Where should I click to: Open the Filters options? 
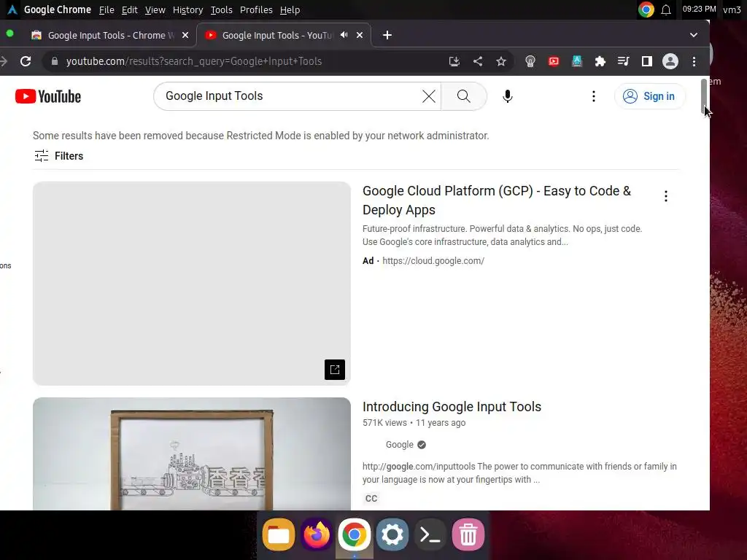(x=58, y=156)
